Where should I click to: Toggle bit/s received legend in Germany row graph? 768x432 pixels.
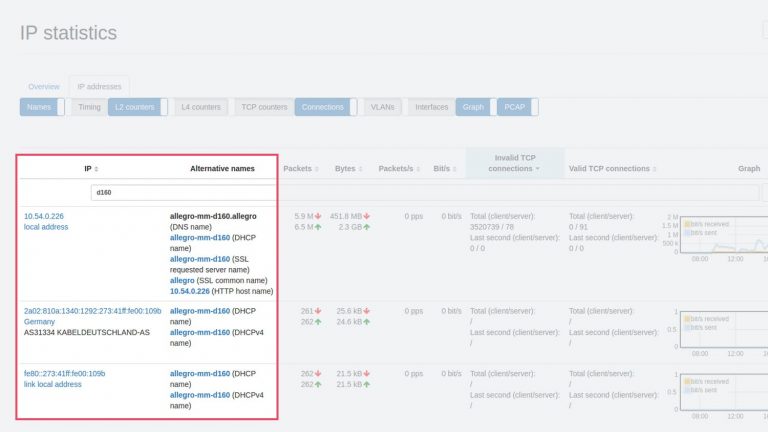coord(707,319)
